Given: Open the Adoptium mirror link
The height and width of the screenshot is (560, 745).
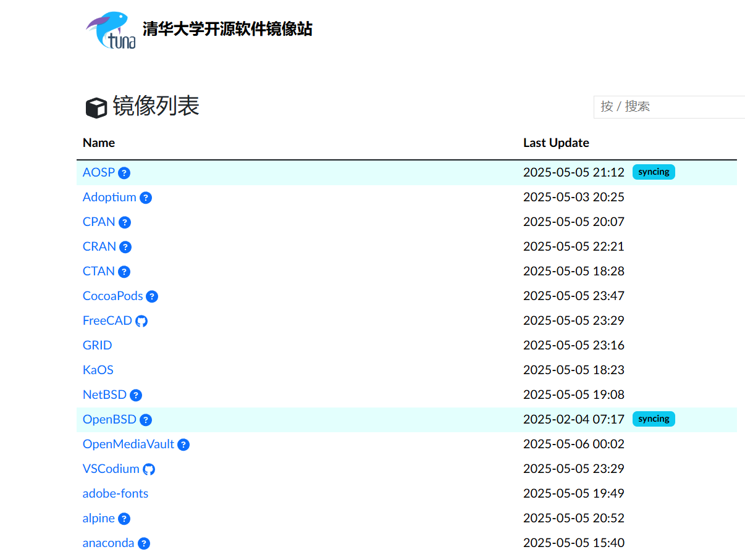Looking at the screenshot, I should [109, 197].
